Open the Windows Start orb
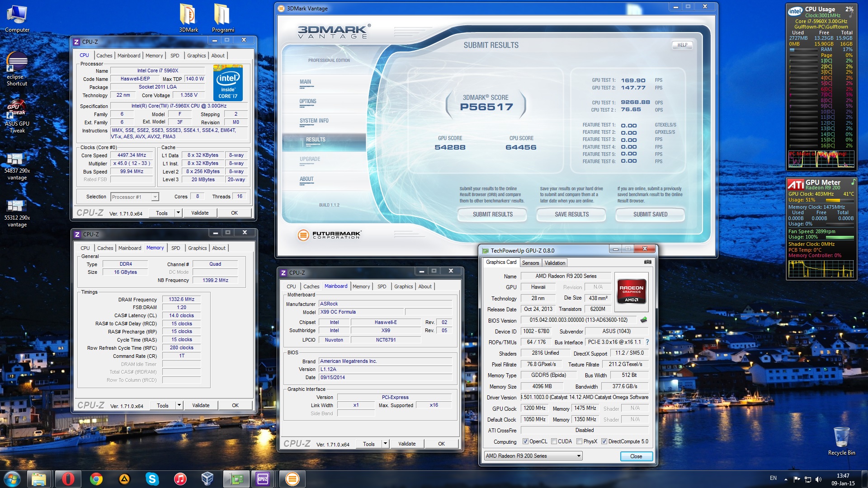 (x=12, y=479)
